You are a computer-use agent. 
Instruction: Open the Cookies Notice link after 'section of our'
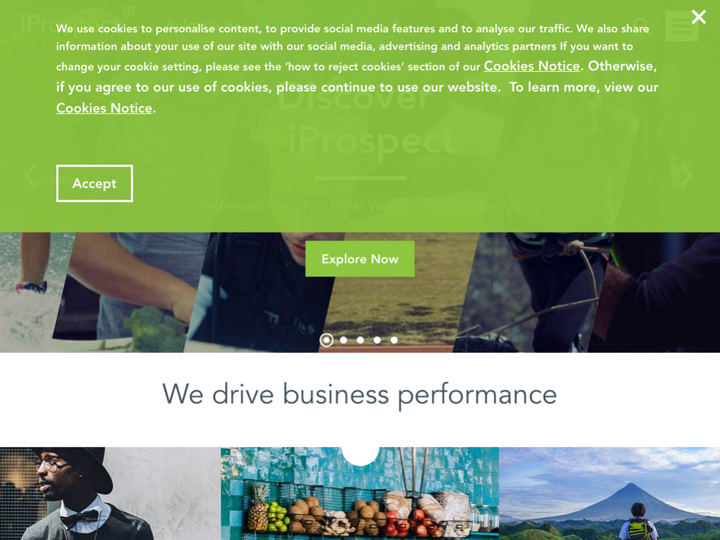click(532, 66)
